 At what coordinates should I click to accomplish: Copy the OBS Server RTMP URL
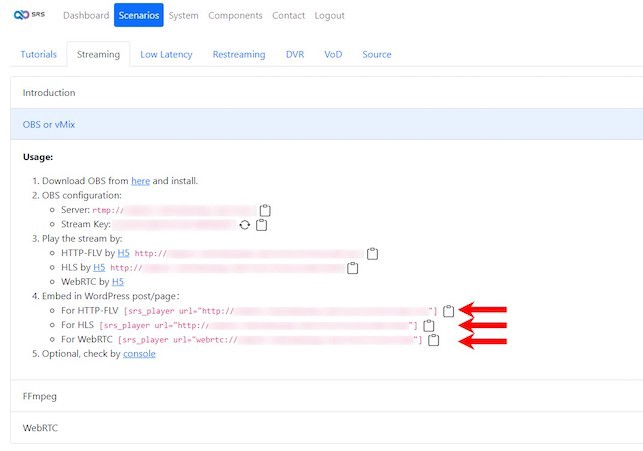coord(265,211)
